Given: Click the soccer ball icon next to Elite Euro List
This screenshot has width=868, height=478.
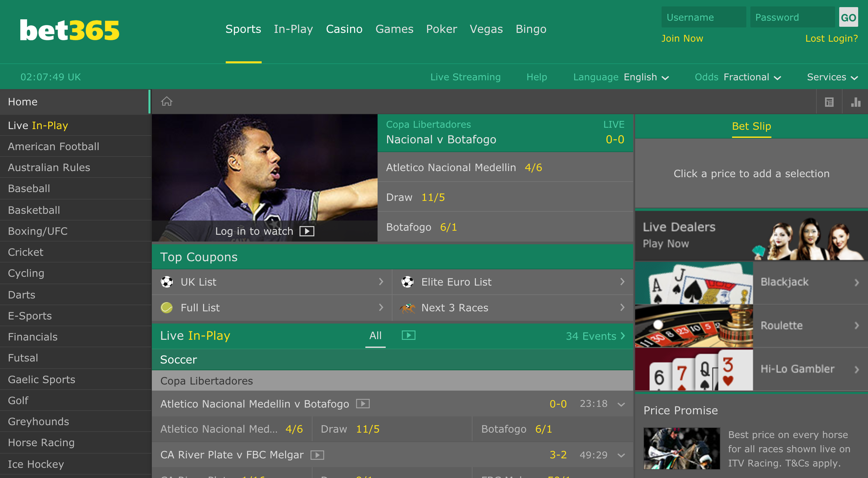Looking at the screenshot, I should 409,282.
